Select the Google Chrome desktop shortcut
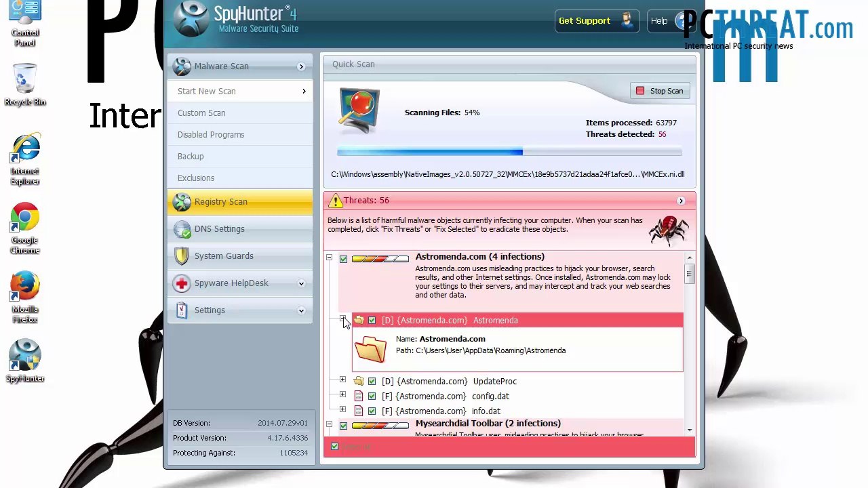This screenshot has width=868, height=488. (x=25, y=229)
